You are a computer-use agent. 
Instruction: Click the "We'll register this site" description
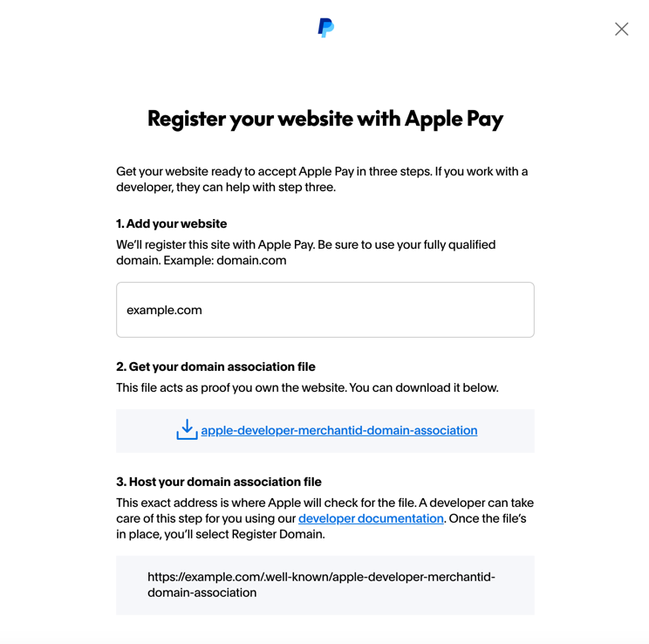tap(305, 245)
